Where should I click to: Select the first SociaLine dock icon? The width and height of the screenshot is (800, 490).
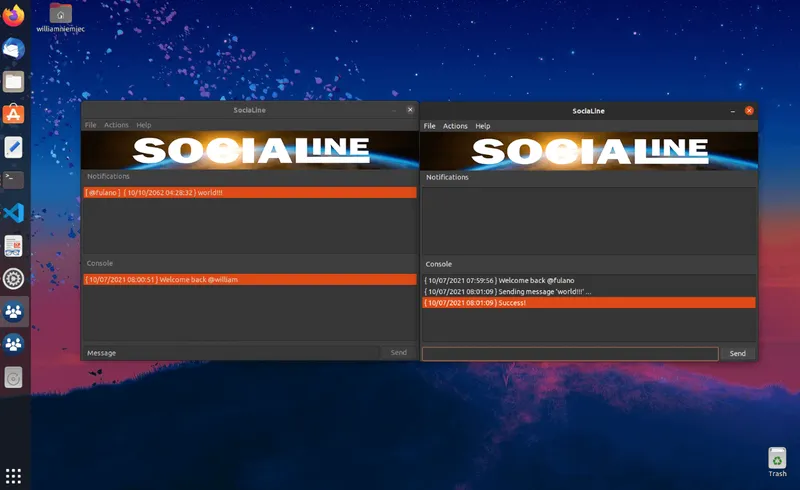point(13,311)
